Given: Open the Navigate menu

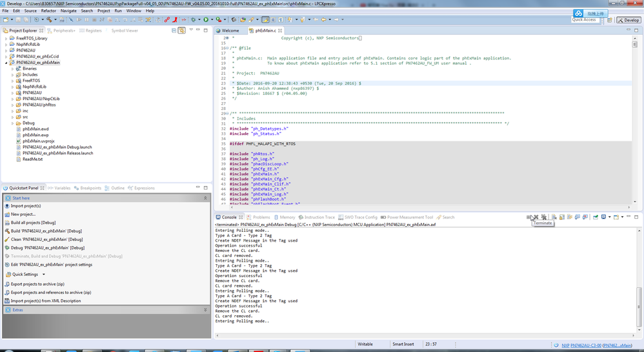Looking at the screenshot, I should click(68, 11).
